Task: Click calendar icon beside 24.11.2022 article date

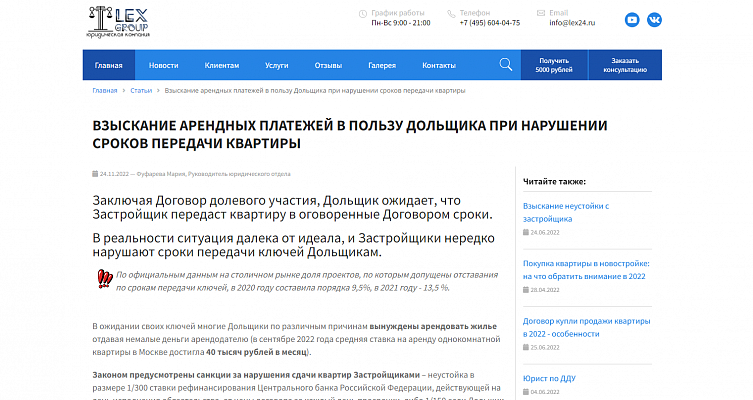Action: pos(95,174)
